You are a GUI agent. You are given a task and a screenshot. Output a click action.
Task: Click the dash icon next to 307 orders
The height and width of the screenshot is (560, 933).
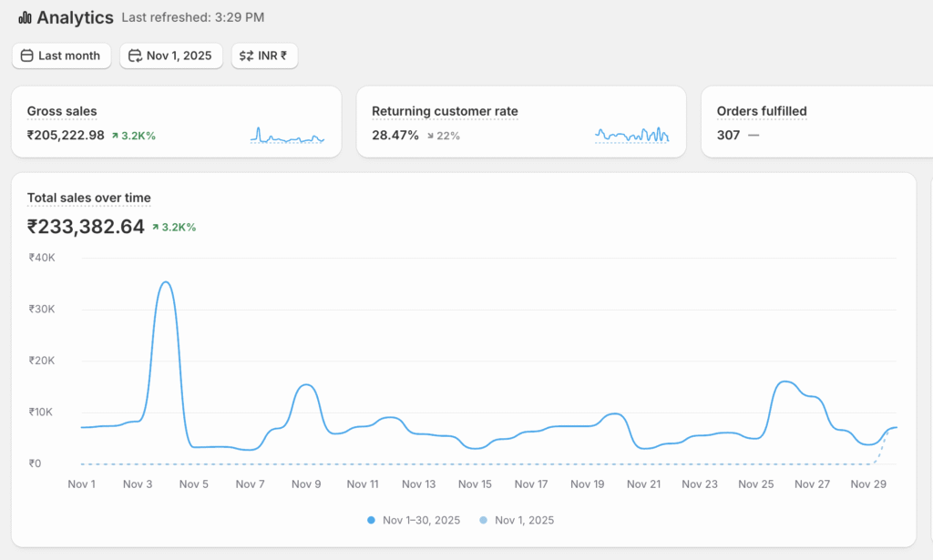[x=753, y=136]
